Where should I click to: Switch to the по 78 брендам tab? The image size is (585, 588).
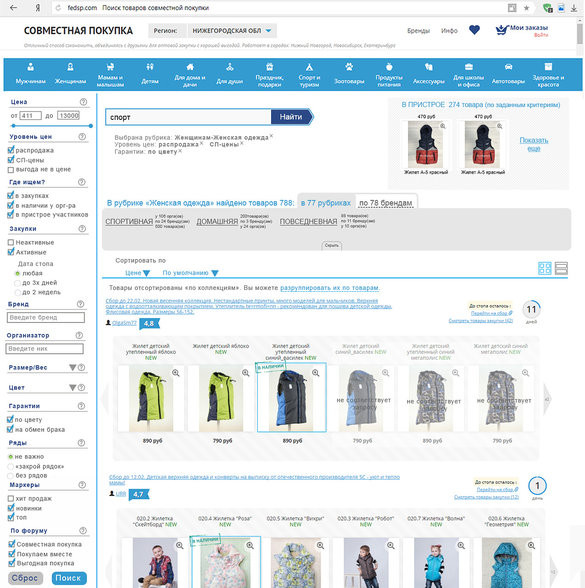point(386,203)
